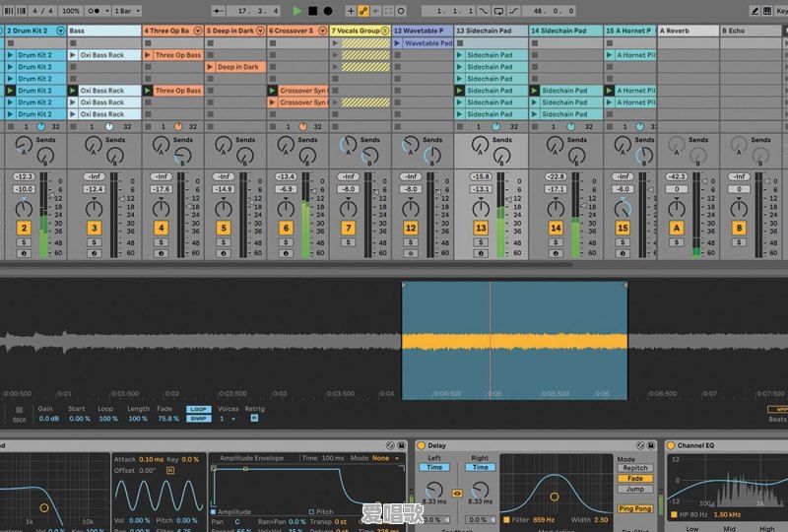This screenshot has height=532, width=788.
Task: Select the 14 Sidechain Pad track header
Action: (565, 31)
